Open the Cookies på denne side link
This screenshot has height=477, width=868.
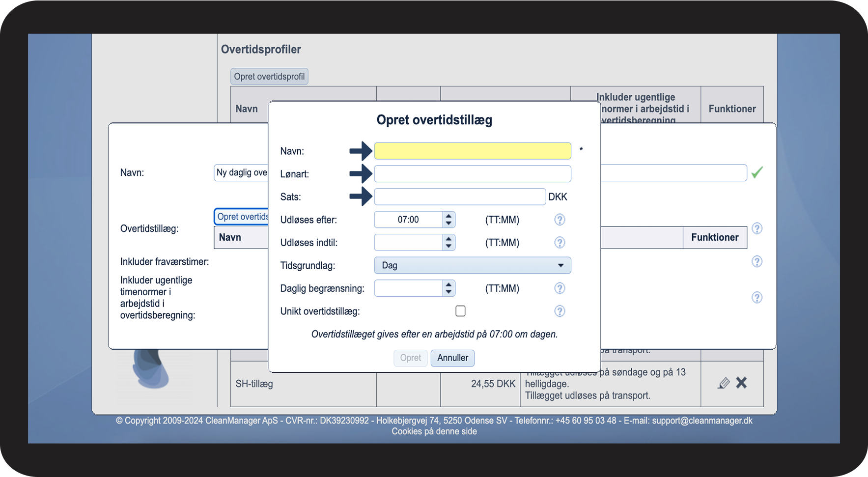tap(434, 431)
